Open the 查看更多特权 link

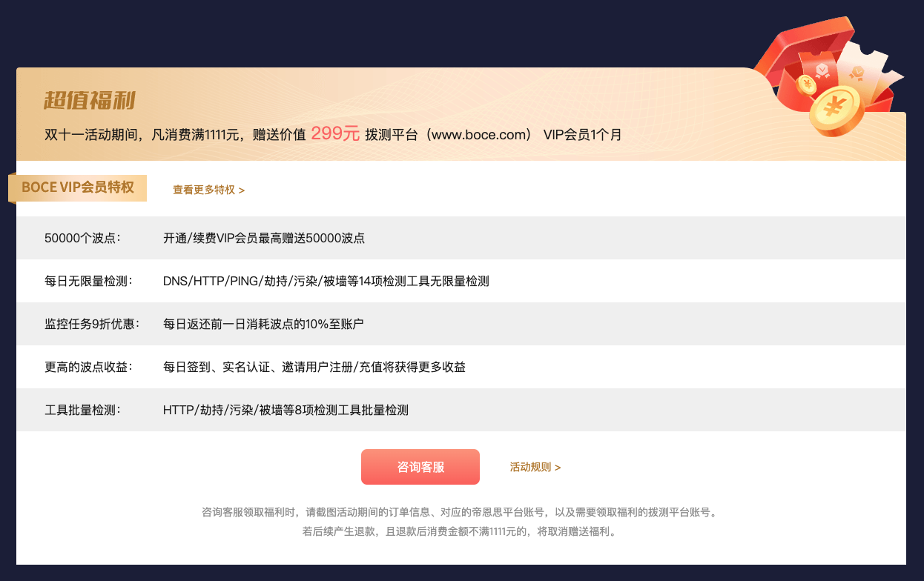click(x=208, y=190)
